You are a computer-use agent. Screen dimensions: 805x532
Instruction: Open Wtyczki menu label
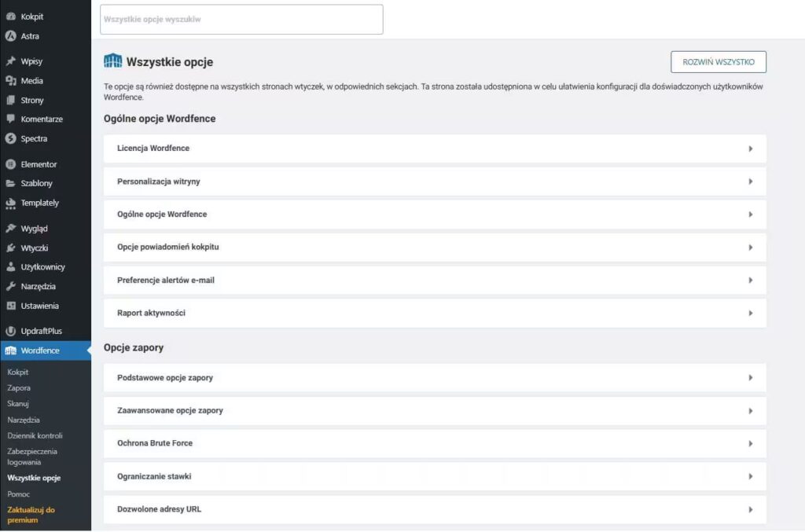click(x=35, y=248)
